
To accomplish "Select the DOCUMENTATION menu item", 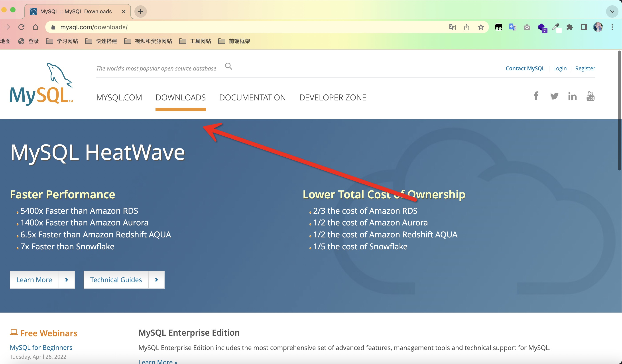I will [x=252, y=97].
